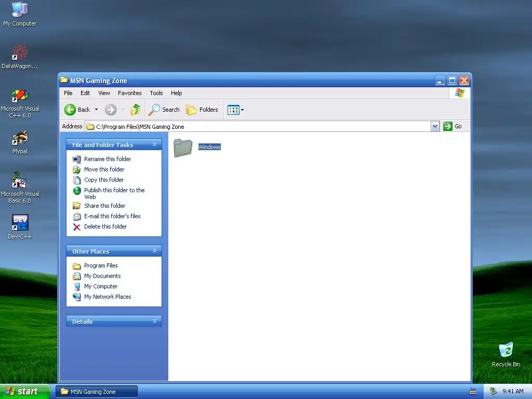Open the Help menu

coord(177,93)
